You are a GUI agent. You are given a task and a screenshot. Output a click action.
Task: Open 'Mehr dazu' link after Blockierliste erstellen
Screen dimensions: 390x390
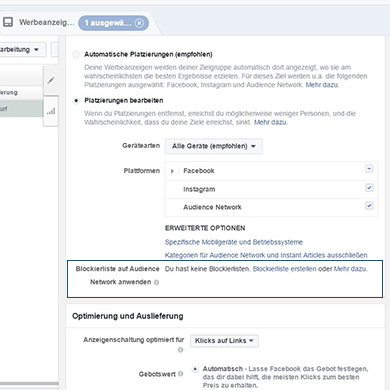pyautogui.click(x=350, y=269)
